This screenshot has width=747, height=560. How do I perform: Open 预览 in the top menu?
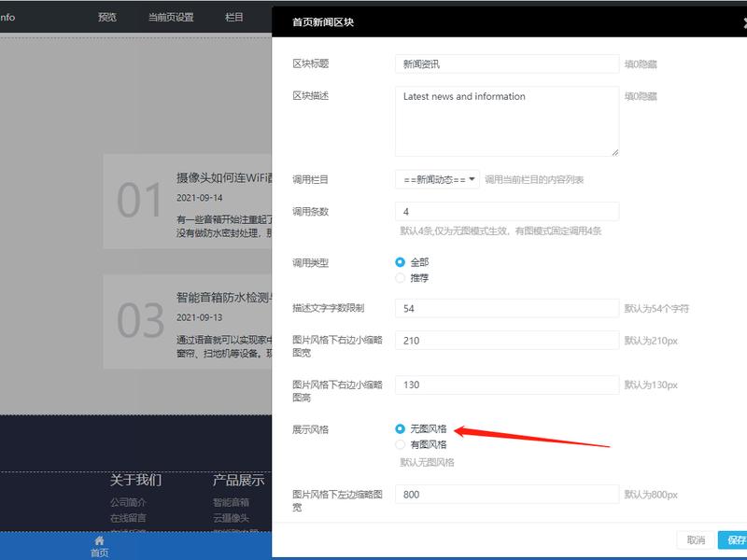click(x=107, y=17)
